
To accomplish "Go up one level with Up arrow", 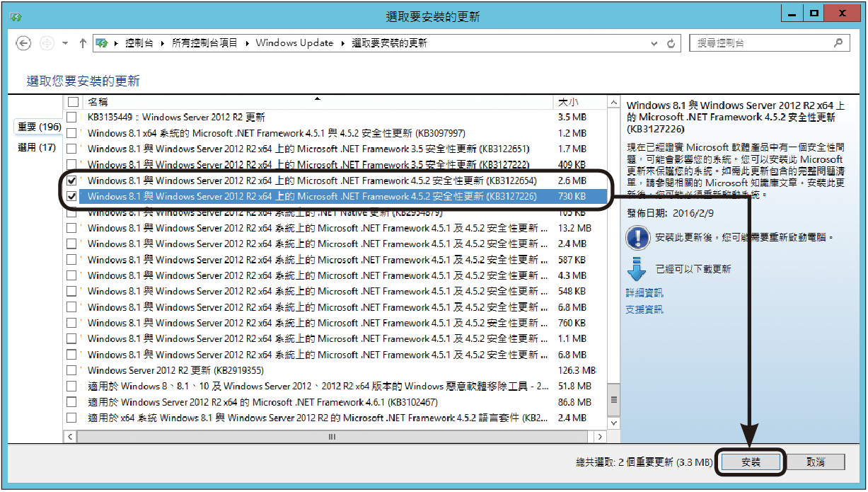I will point(83,43).
